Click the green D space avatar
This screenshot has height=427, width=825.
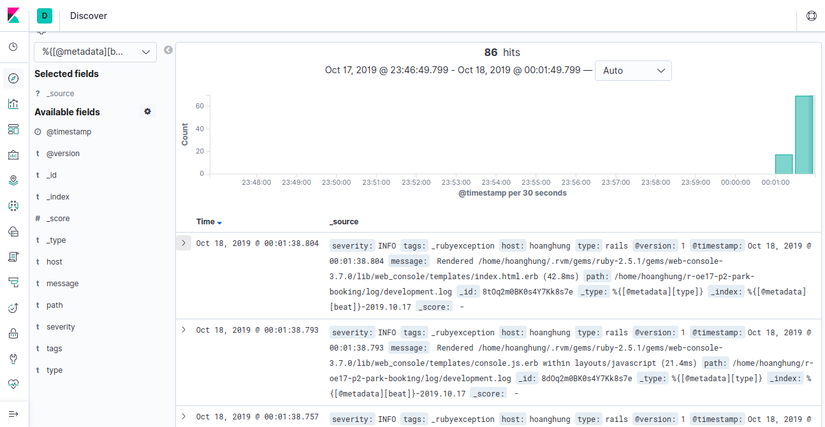coord(44,16)
